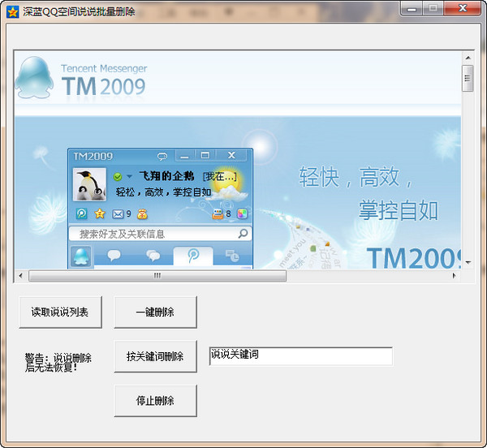Switch to the recent contacts clock tab

pyautogui.click(x=232, y=256)
